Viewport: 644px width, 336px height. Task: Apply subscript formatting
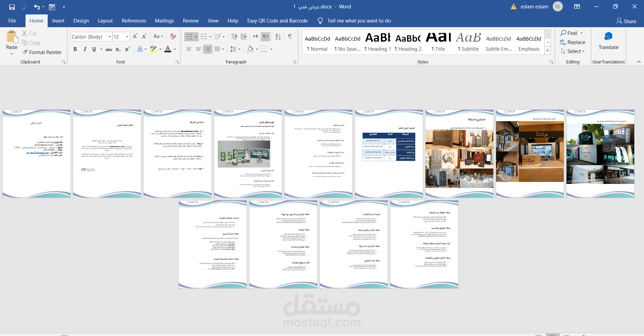point(118,49)
